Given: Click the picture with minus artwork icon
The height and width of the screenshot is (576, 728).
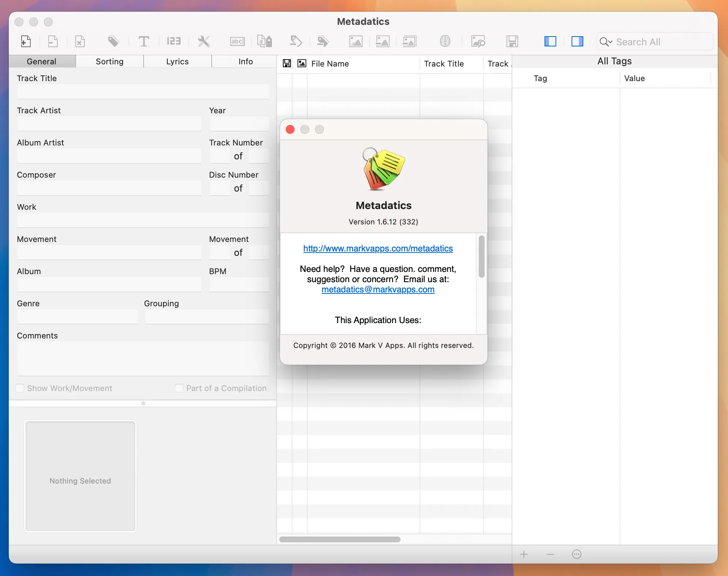Looking at the screenshot, I should 383,41.
